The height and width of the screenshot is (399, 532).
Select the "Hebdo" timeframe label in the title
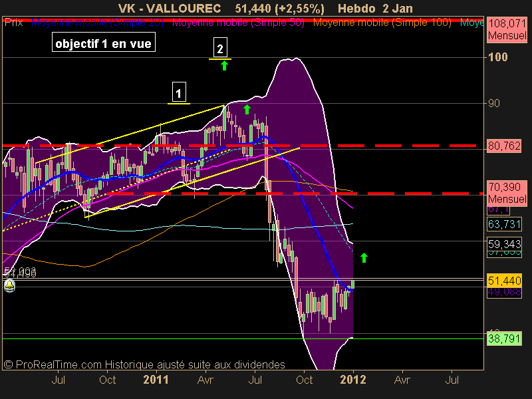pos(357,8)
